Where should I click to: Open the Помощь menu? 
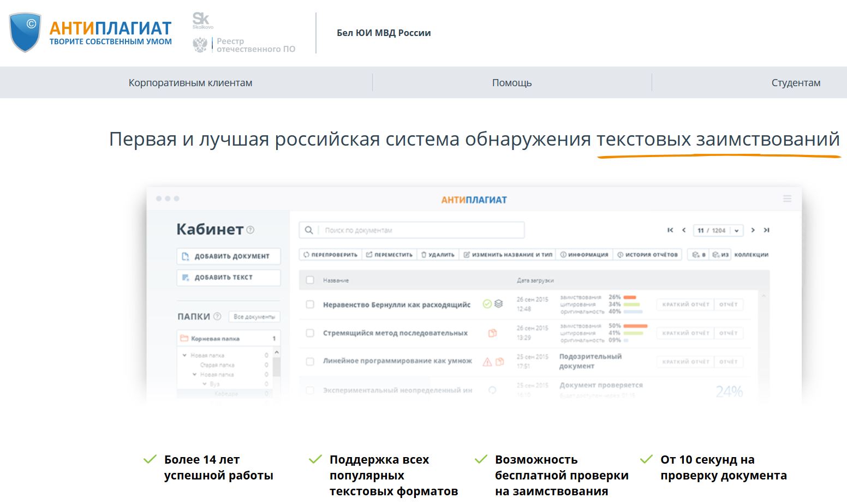(512, 83)
